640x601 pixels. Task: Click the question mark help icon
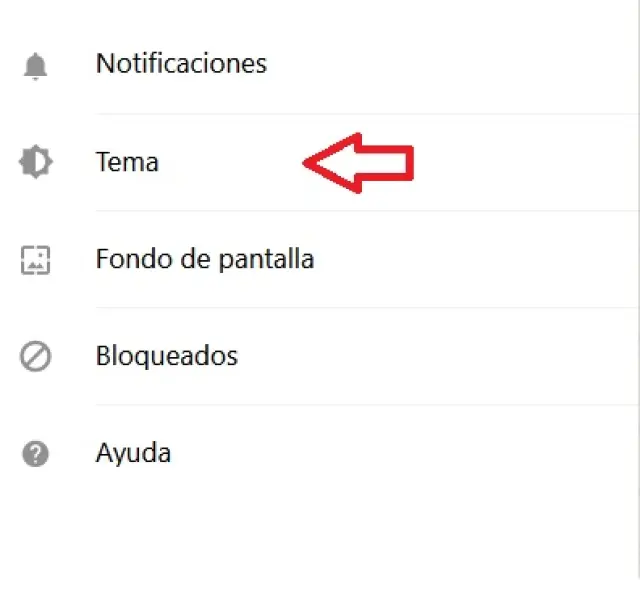click(x=36, y=454)
